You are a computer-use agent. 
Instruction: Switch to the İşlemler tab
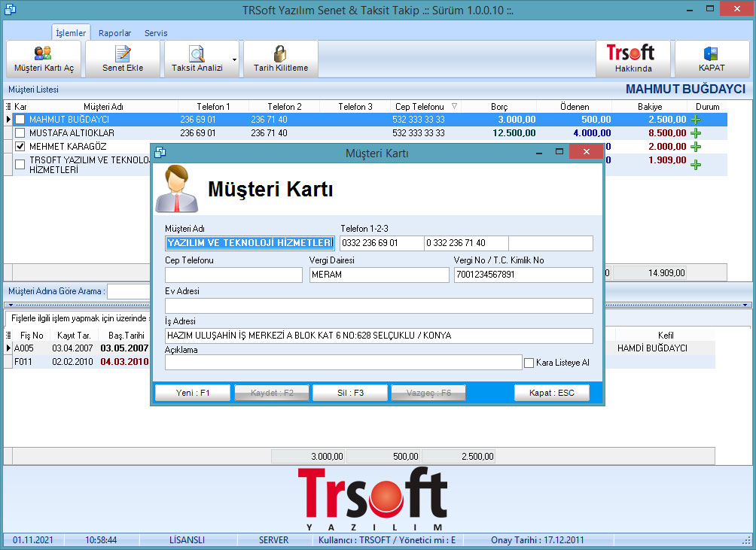click(71, 33)
